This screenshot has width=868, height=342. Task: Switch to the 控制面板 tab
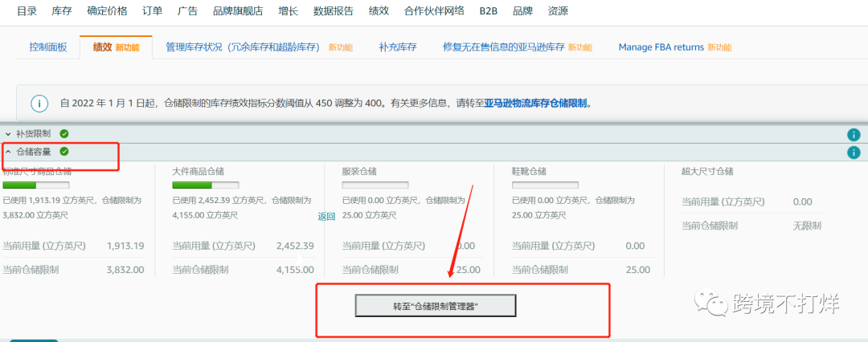[48, 47]
